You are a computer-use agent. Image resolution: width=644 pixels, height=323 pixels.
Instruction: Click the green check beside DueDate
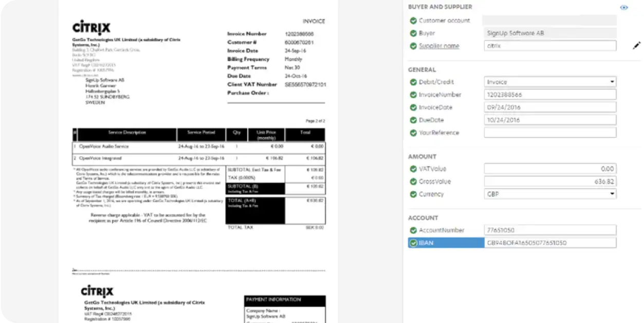tap(413, 120)
